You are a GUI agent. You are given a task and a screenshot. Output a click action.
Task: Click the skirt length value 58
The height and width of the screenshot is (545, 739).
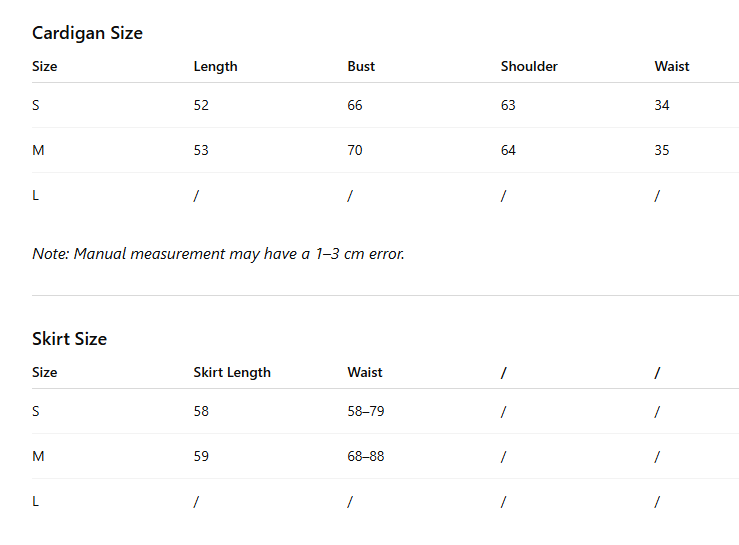click(201, 411)
